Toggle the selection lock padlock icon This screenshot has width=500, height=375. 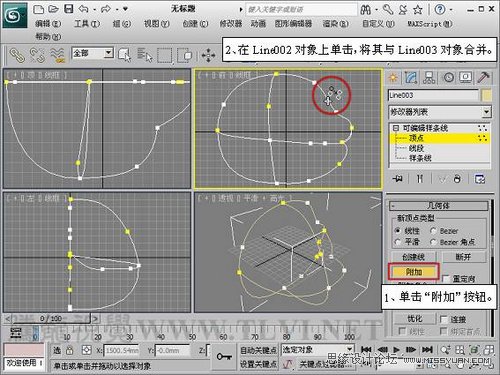click(69, 350)
